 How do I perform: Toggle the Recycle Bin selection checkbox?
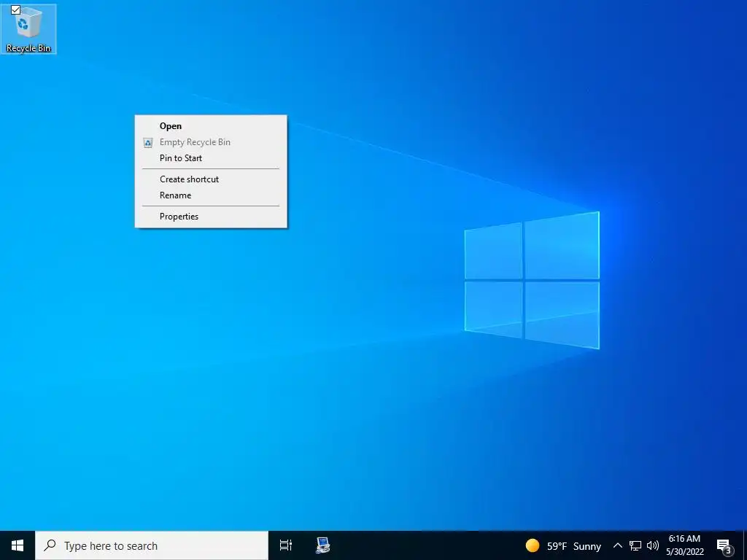(15, 9)
